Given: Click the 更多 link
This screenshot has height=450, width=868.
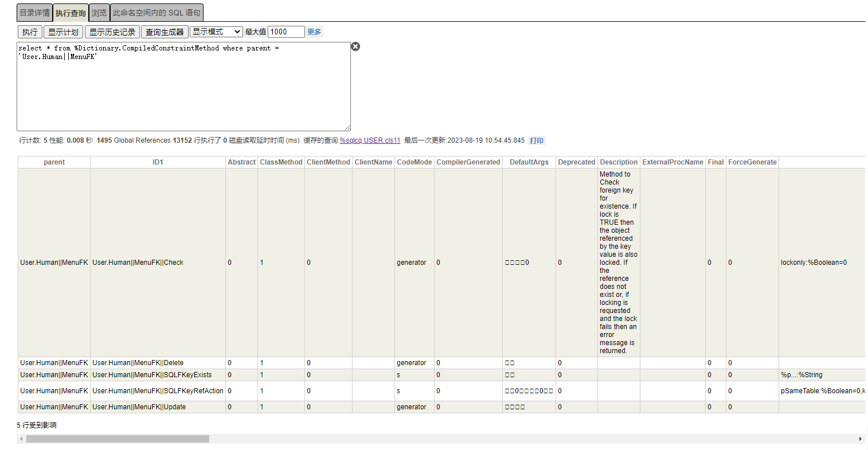Looking at the screenshot, I should point(314,32).
